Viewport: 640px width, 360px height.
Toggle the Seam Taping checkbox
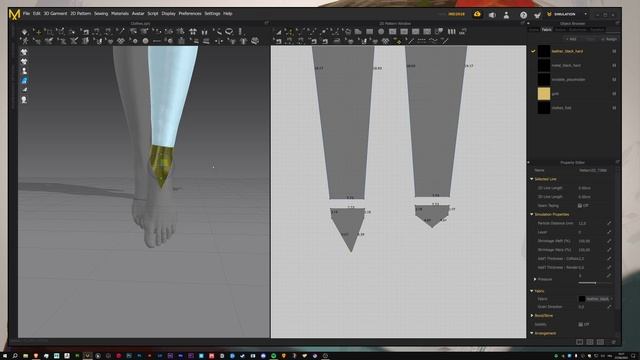[x=580, y=206]
